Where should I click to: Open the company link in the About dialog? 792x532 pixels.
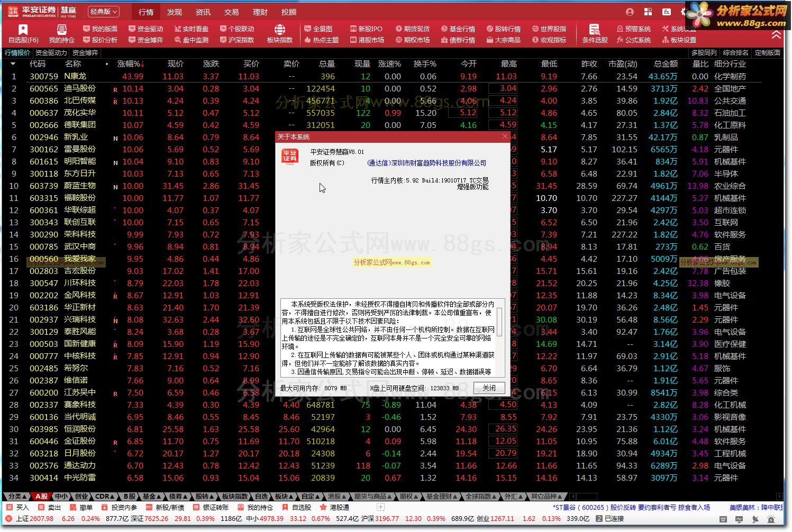coord(426,163)
